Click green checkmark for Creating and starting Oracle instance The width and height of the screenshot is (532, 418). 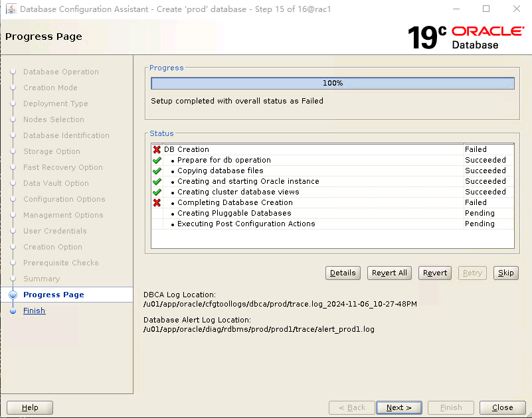pos(157,181)
